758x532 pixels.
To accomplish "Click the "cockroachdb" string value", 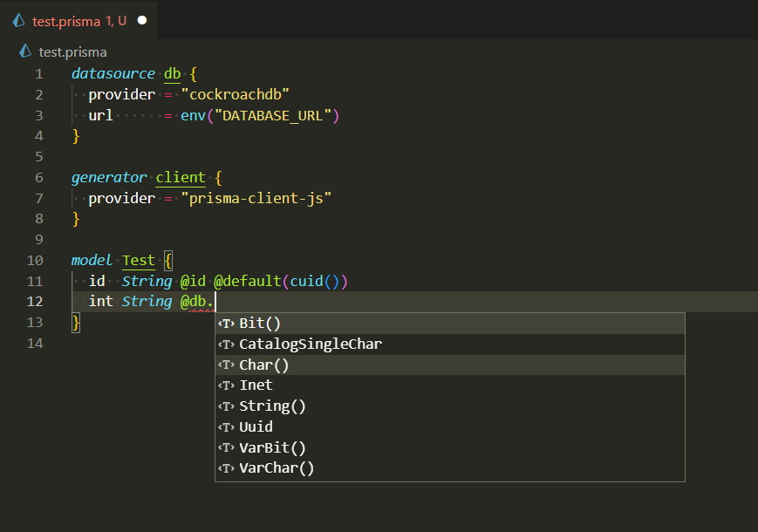I will point(235,94).
